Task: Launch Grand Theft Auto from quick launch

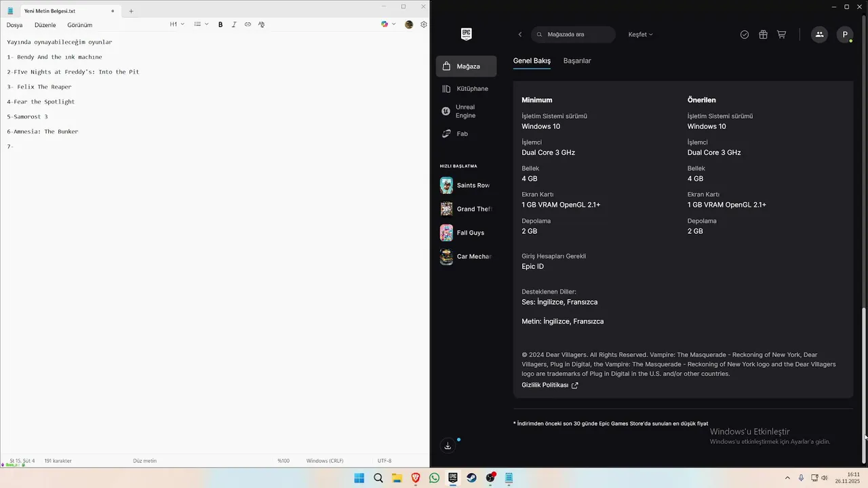Action: point(465,209)
